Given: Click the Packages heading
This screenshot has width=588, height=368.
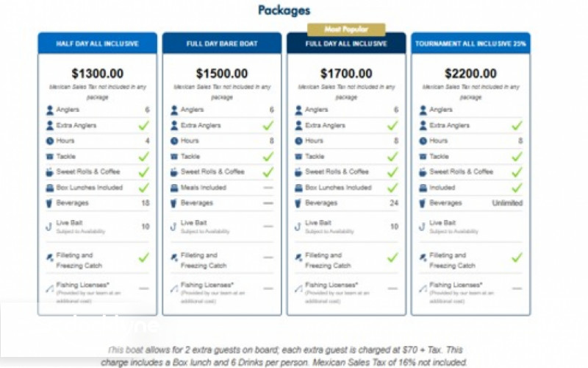Looking at the screenshot, I should (284, 10).
